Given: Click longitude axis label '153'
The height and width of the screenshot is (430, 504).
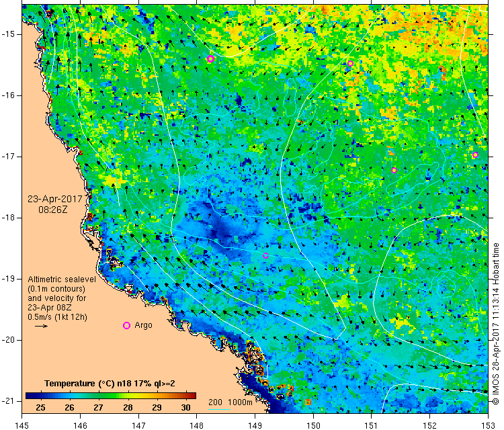Looking at the screenshot, I should coord(489,425).
